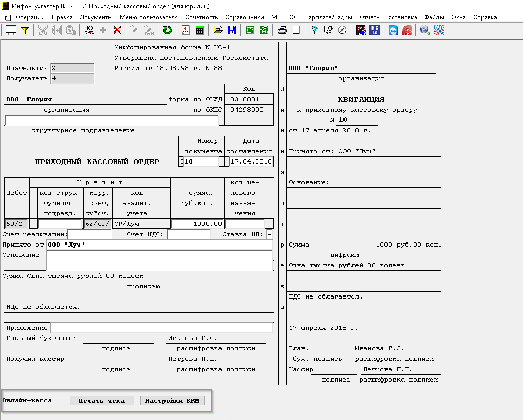Click the green circular refresh icon

tap(168, 31)
